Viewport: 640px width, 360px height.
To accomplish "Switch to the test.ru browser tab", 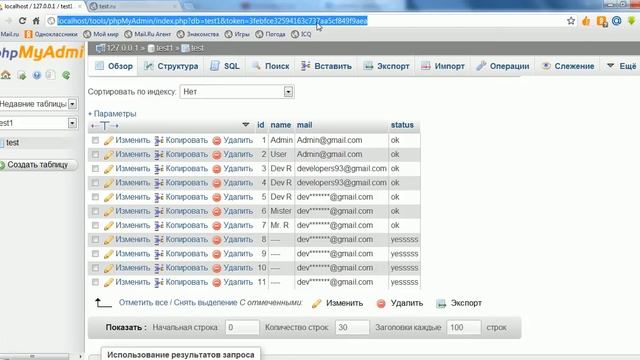I will [x=133, y=6].
